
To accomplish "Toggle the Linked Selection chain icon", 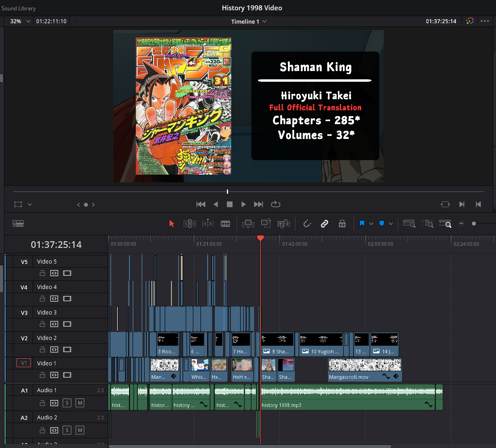I will (325, 224).
